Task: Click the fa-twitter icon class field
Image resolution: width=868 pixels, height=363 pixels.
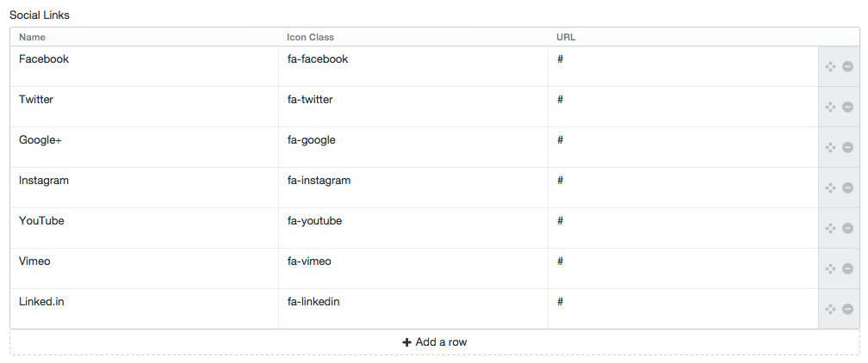Action: click(x=413, y=107)
